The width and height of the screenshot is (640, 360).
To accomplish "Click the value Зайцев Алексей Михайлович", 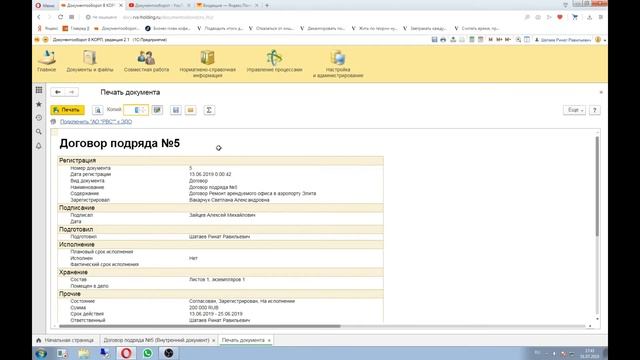I will tap(222, 215).
